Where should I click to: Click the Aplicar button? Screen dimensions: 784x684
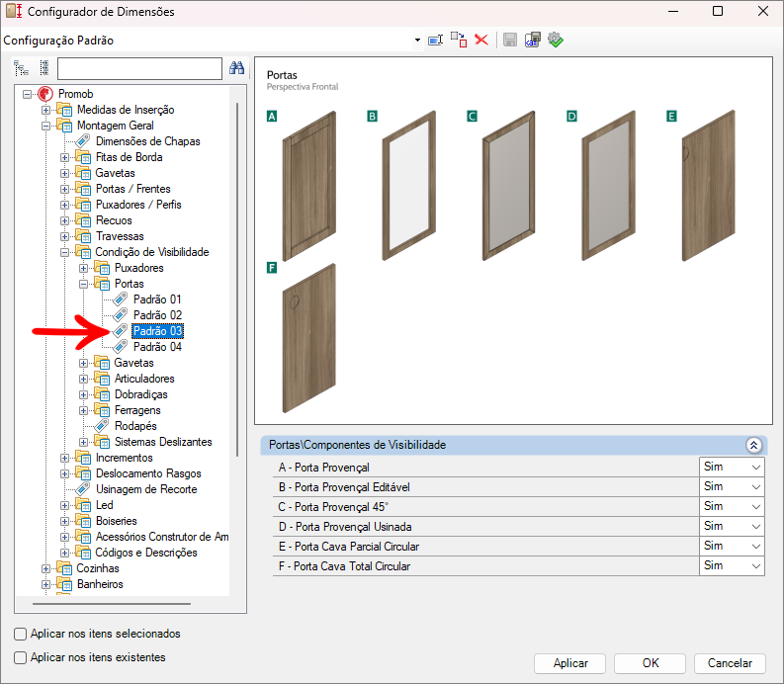coord(570,663)
